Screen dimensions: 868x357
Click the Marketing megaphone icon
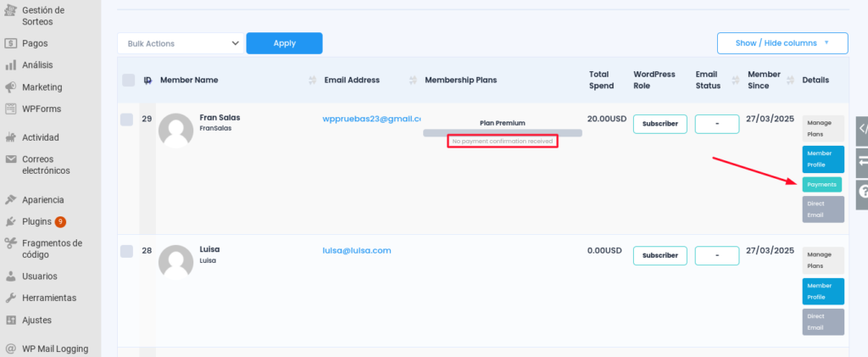[10, 87]
